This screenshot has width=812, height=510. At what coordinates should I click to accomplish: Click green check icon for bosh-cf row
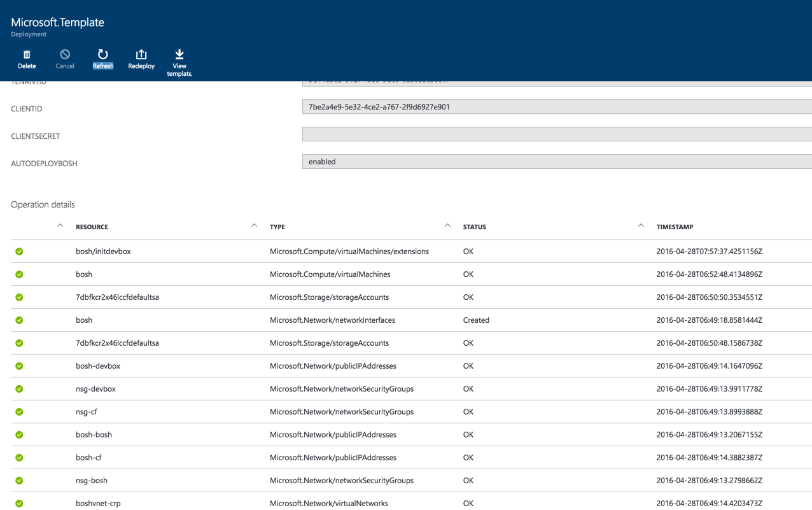pyautogui.click(x=19, y=458)
